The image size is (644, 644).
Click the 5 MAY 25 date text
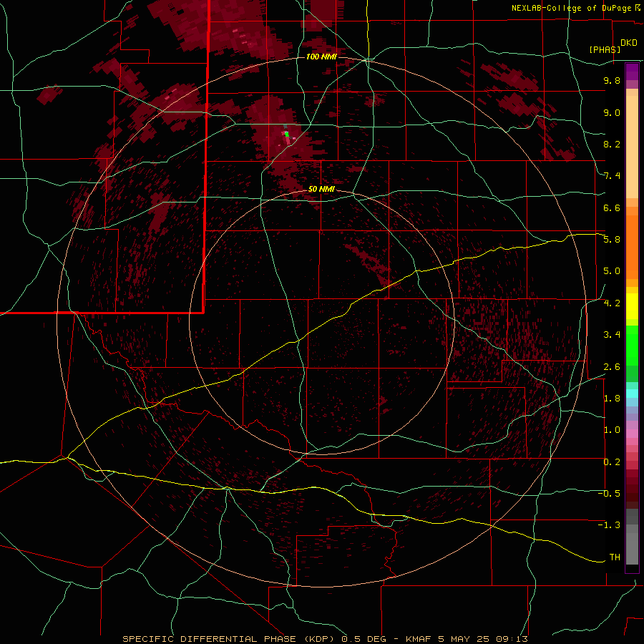(464, 639)
